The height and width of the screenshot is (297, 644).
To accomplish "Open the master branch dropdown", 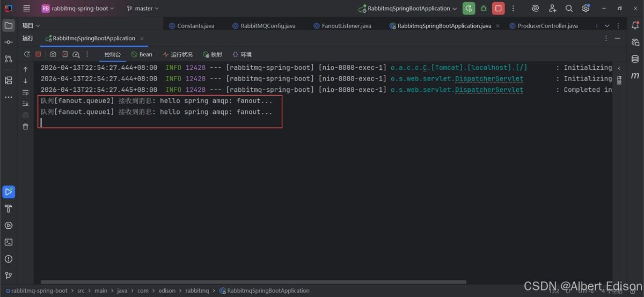I will tap(143, 9).
